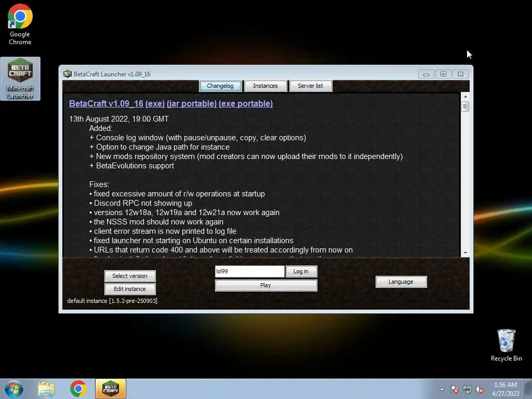Launch Windows Explorer from the taskbar
Image resolution: width=532 pixels, height=399 pixels.
[46, 389]
